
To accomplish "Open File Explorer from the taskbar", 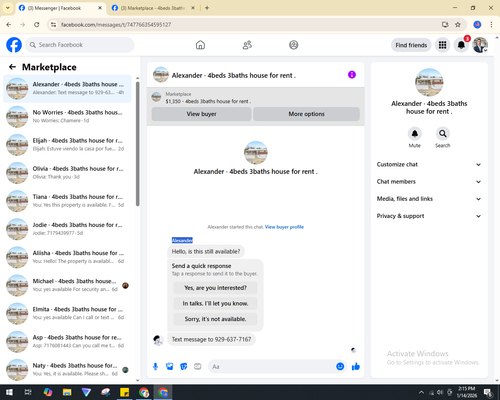I will 67,392.
